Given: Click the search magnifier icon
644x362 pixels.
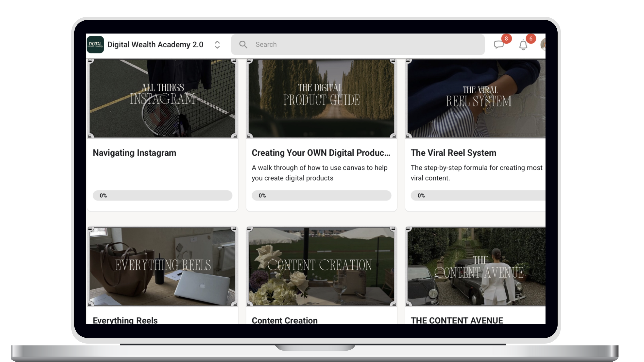Looking at the screenshot, I should coord(243,45).
